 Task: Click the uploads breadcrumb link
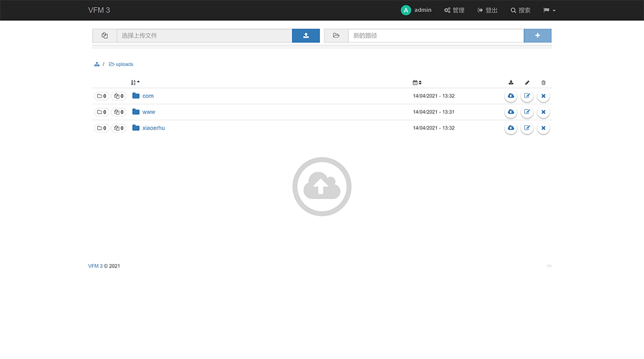click(124, 64)
